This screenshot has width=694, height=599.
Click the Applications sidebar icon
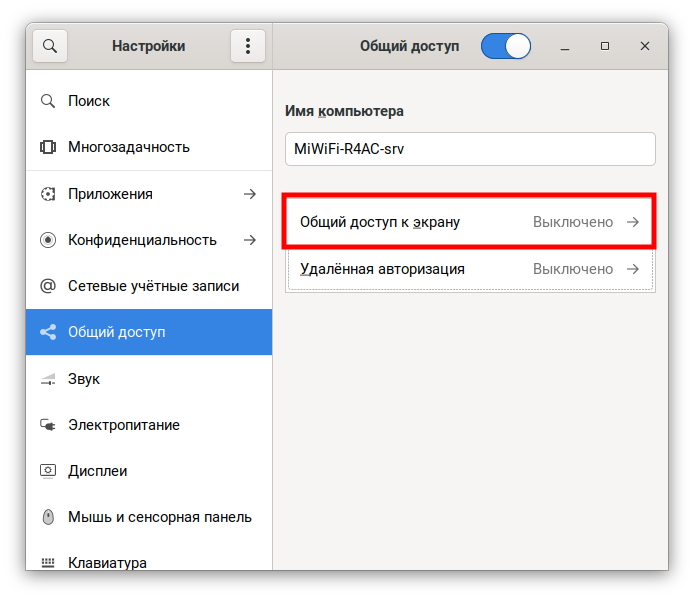coord(47,194)
